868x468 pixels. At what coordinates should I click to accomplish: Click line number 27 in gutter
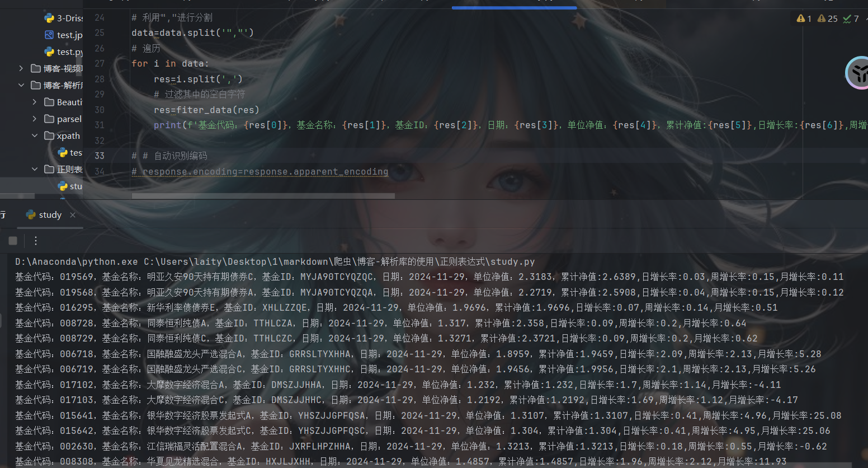point(100,63)
